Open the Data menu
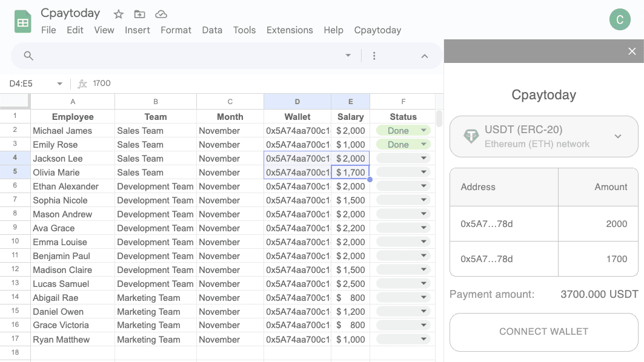This screenshot has width=644, height=362. click(x=212, y=30)
